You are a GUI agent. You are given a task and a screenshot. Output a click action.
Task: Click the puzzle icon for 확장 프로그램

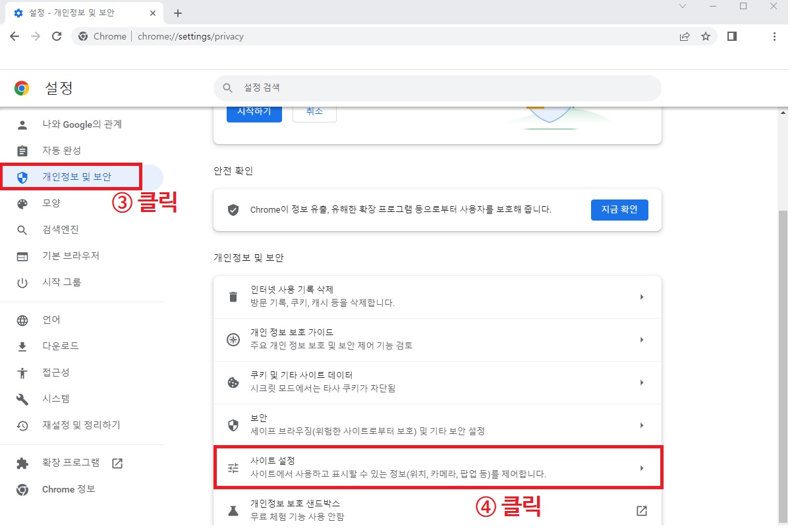(x=22, y=463)
